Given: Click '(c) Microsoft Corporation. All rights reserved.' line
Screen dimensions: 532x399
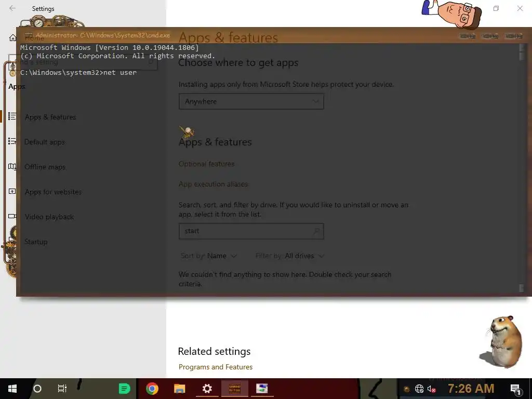Looking at the screenshot, I should coord(118,56).
